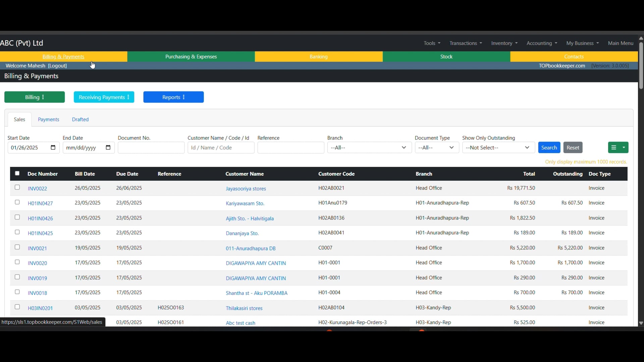Check the checkbox for invoice INV0022
Screen dimensions: 644x362
pos(17,187)
